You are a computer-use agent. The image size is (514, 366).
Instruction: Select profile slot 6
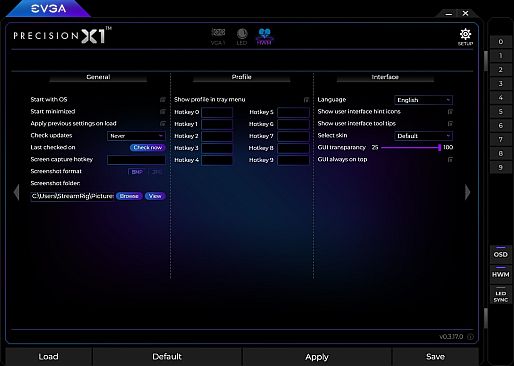[x=500, y=126]
